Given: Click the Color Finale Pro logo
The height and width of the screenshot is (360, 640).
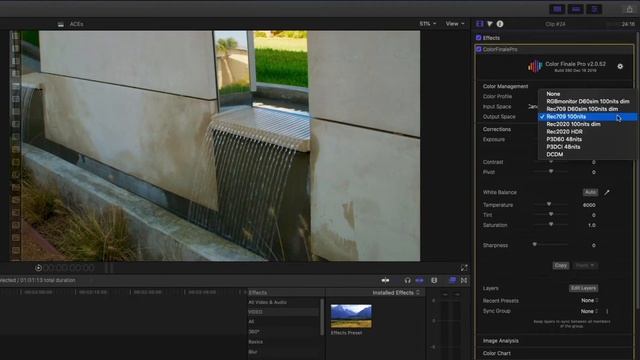Looking at the screenshot, I should tap(535, 67).
